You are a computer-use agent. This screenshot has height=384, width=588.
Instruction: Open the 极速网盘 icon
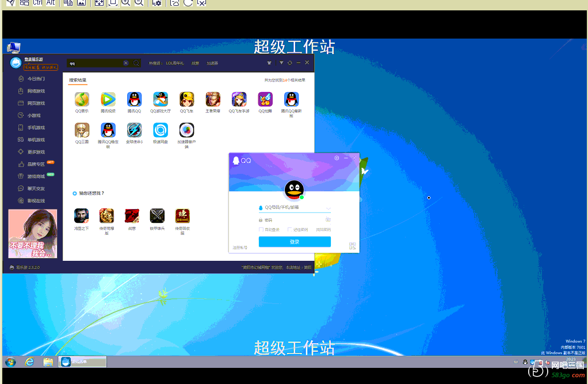click(x=161, y=130)
